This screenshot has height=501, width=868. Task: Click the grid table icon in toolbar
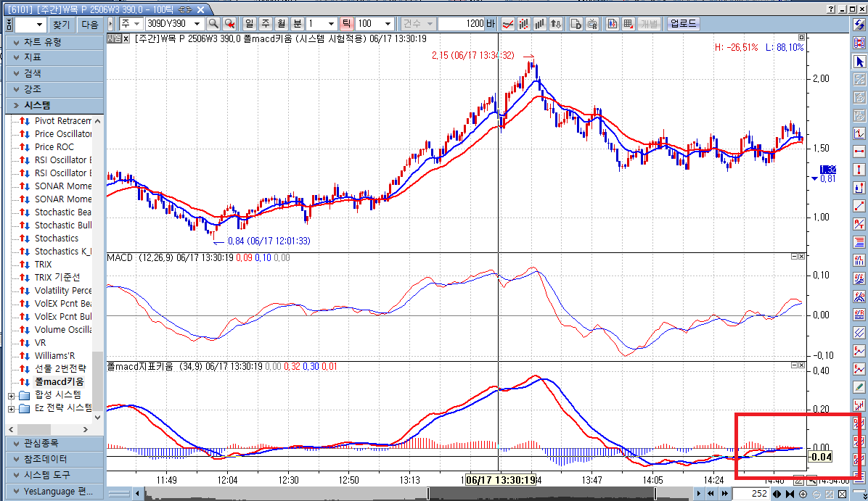[628, 24]
